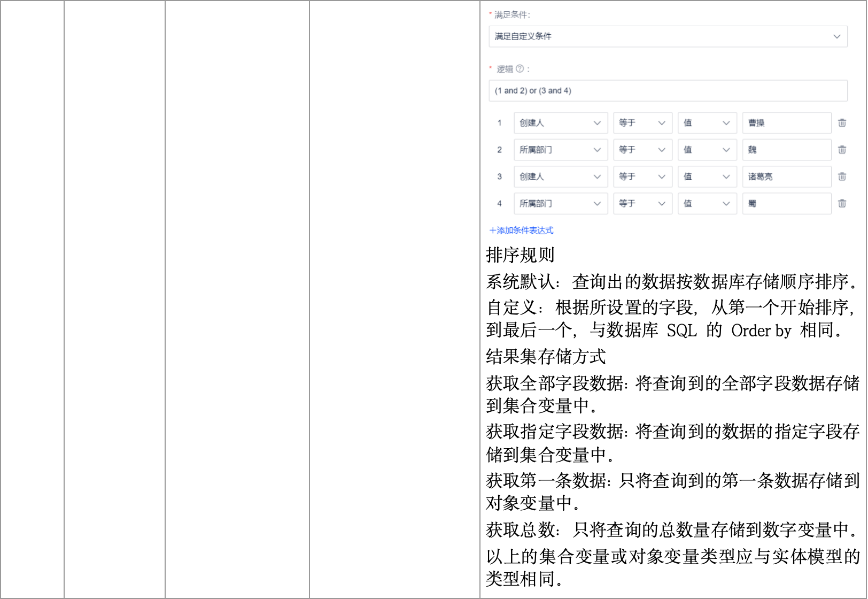The width and height of the screenshot is (868, 599).
Task: Delete condition row 1 with trash icon
Action: coord(842,123)
